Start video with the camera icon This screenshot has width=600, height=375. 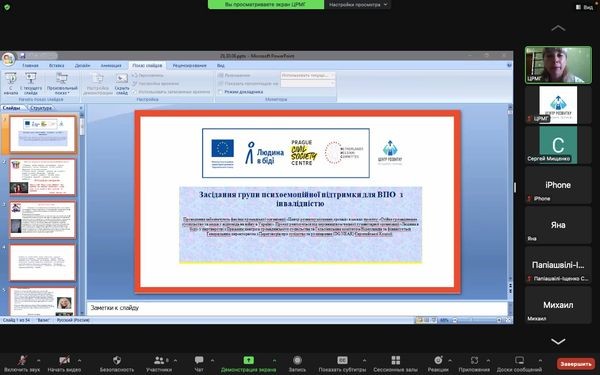64,360
